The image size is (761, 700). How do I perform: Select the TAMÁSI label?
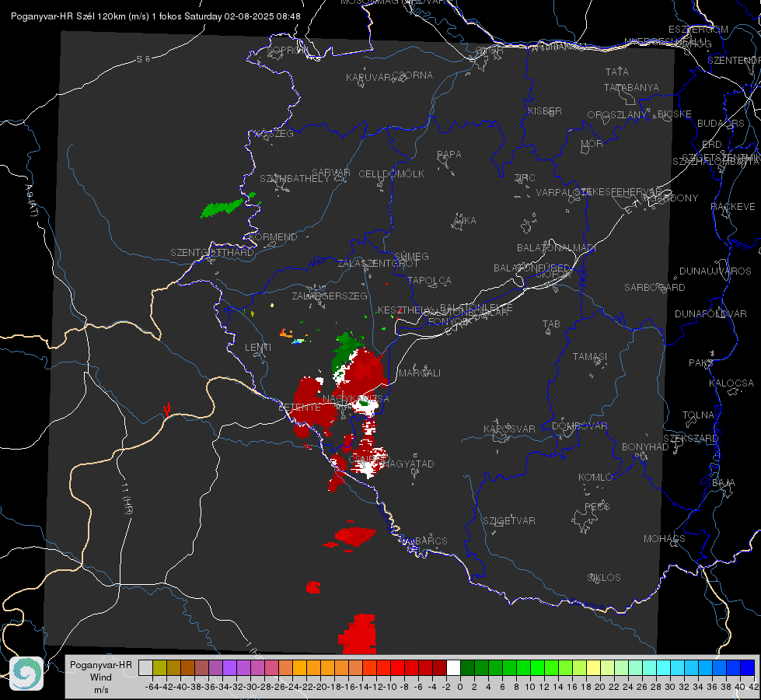pos(590,357)
